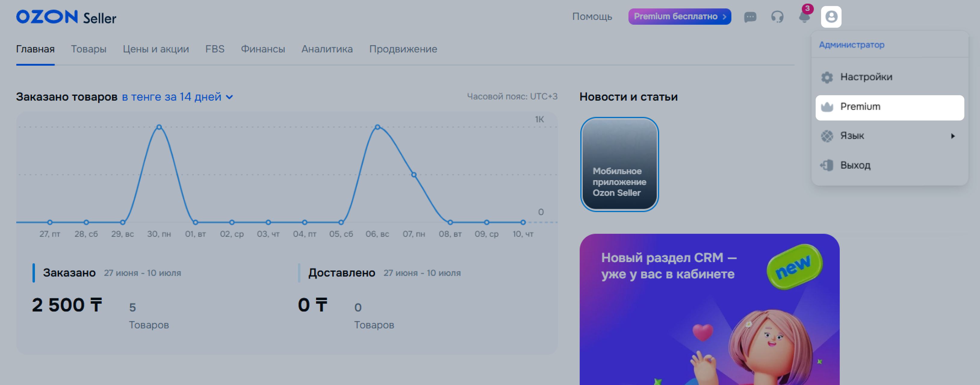The image size is (980, 385).
Task: Go to the Продвижение tab
Action: tap(403, 49)
